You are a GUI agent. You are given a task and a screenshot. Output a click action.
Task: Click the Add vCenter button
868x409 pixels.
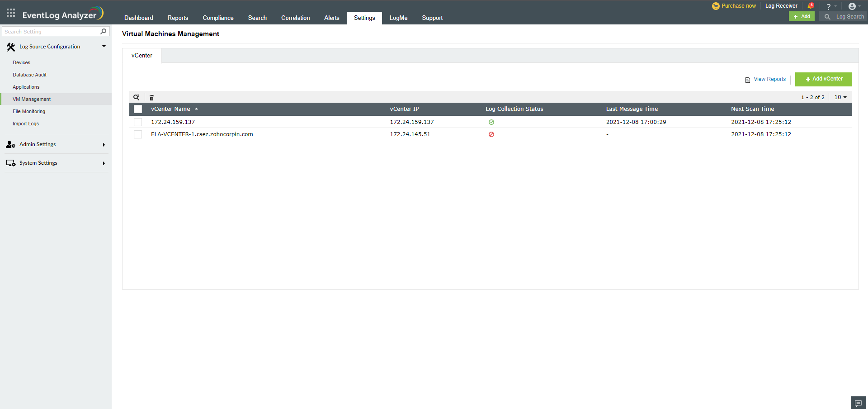point(823,79)
